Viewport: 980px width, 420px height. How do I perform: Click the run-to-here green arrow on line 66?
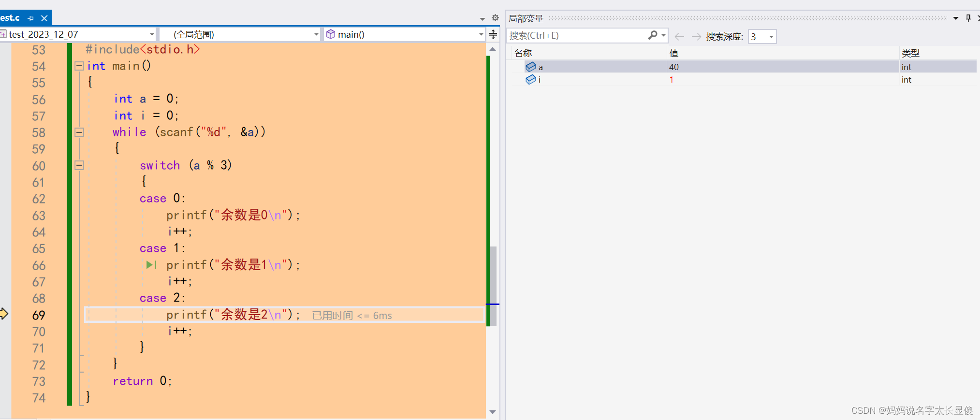[x=151, y=265]
